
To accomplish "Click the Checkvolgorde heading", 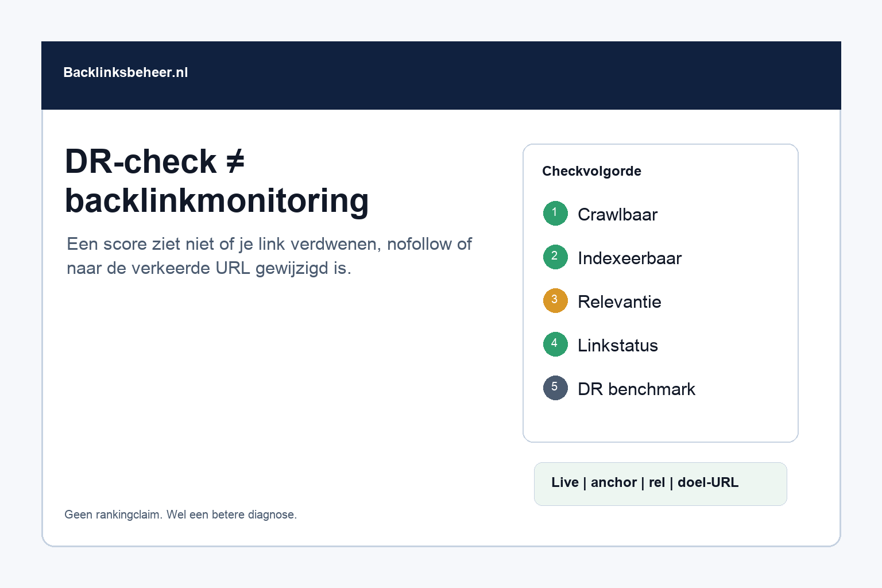I will (591, 171).
